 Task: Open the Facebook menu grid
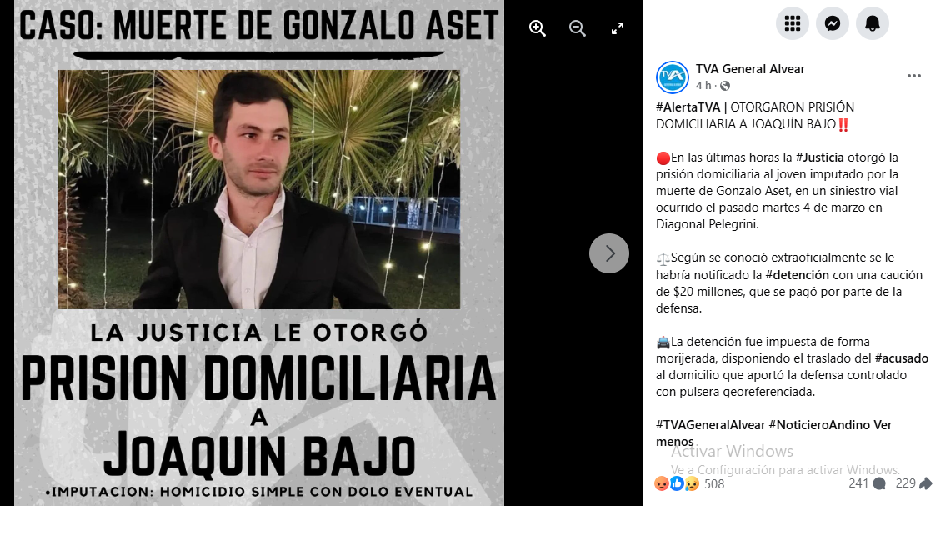coord(793,23)
